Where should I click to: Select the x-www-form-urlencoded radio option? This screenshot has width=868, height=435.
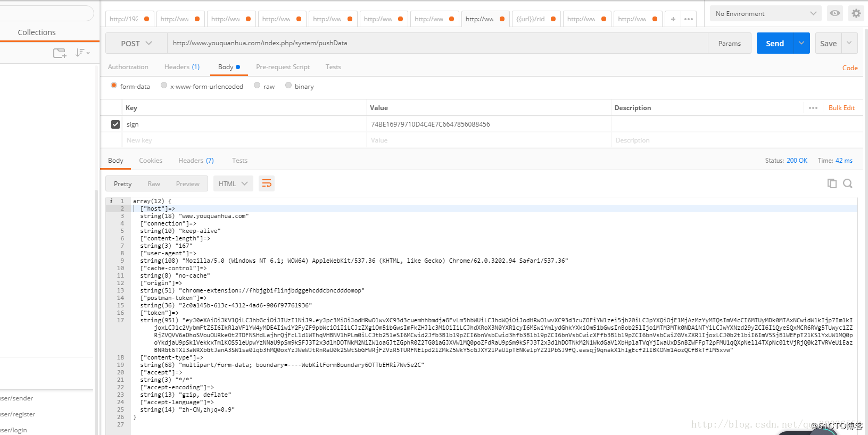click(x=164, y=86)
